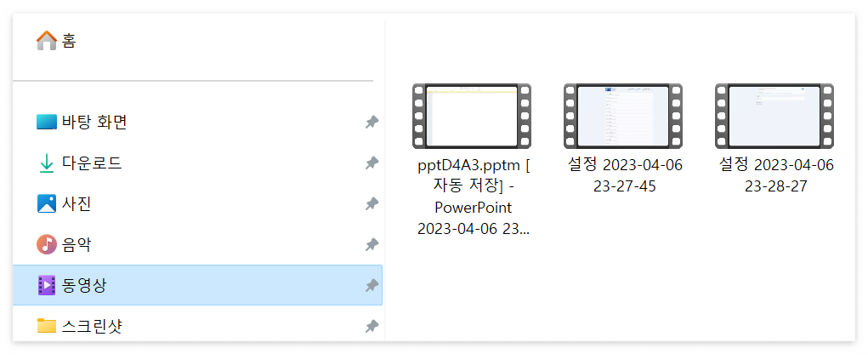Click the pin icon beside 스크린샷
The image size is (868, 354).
tap(372, 326)
